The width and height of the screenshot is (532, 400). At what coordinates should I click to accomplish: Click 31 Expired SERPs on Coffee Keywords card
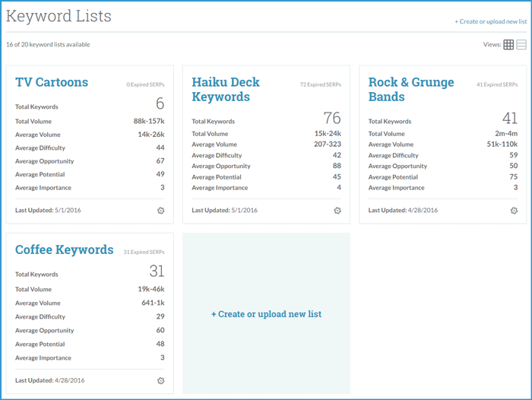(144, 252)
